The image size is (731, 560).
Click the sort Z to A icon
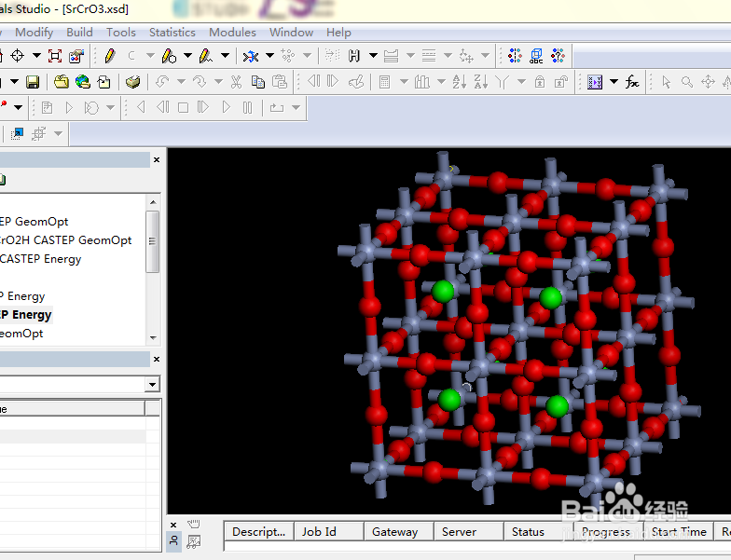click(481, 82)
